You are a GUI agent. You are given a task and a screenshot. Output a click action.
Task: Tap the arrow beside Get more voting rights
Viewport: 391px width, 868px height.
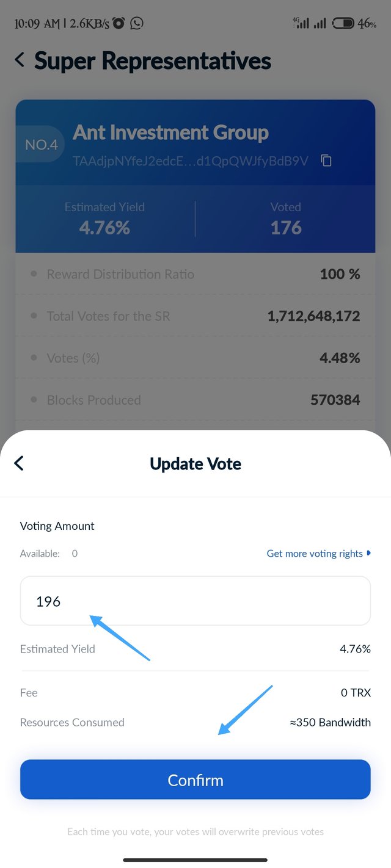[x=368, y=553]
